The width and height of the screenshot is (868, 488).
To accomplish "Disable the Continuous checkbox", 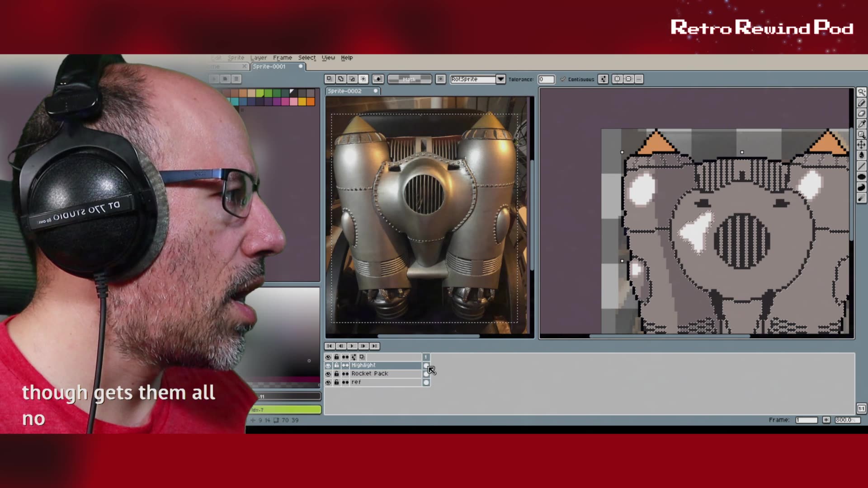I will pyautogui.click(x=563, y=80).
